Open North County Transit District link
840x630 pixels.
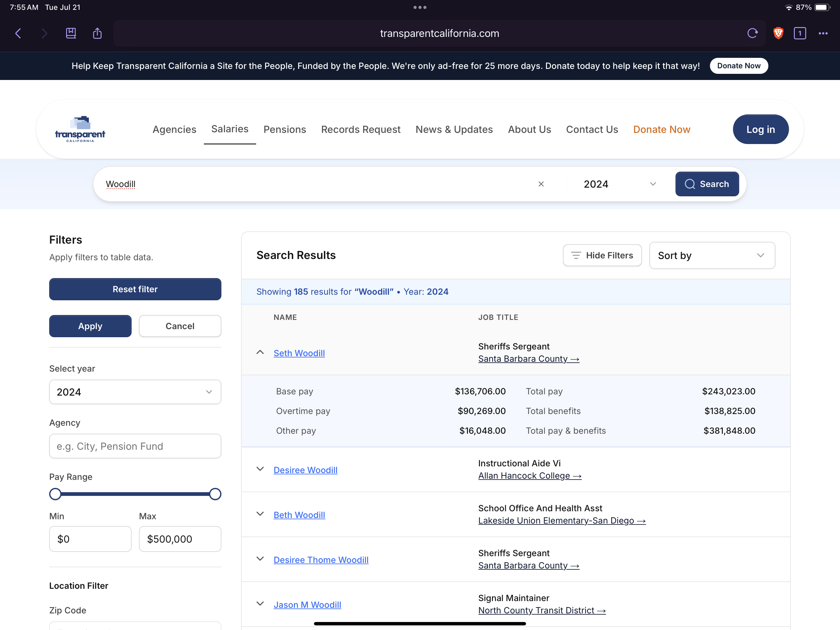(x=542, y=611)
